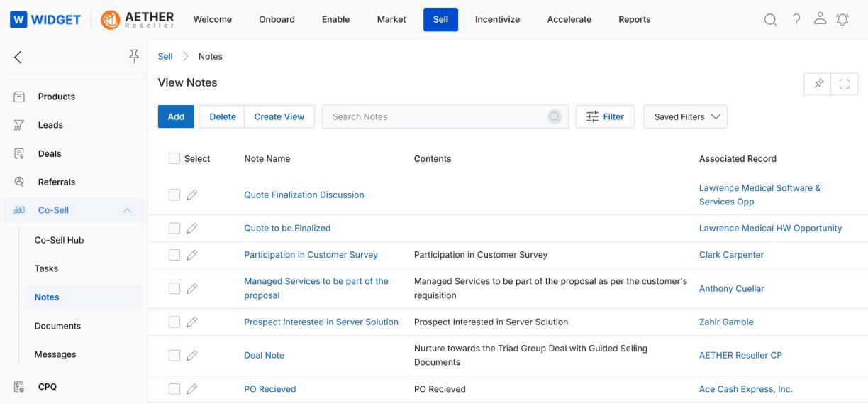Open the notifications bell icon
868x404 pixels.
tap(843, 20)
